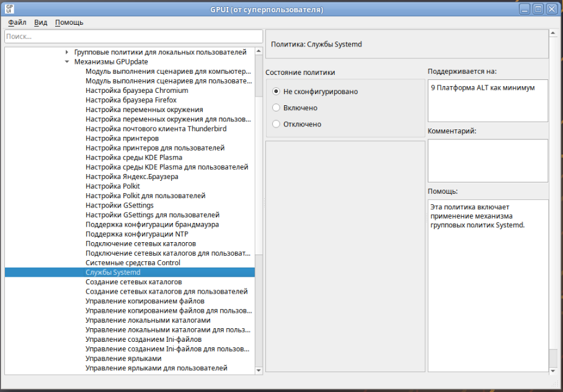Minimize the GPUI window

pyautogui.click(x=525, y=9)
